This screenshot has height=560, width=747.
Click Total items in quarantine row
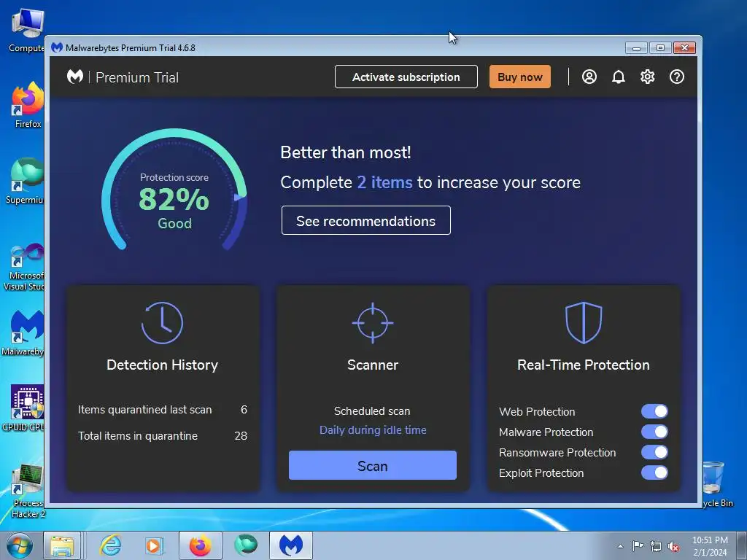pos(163,436)
